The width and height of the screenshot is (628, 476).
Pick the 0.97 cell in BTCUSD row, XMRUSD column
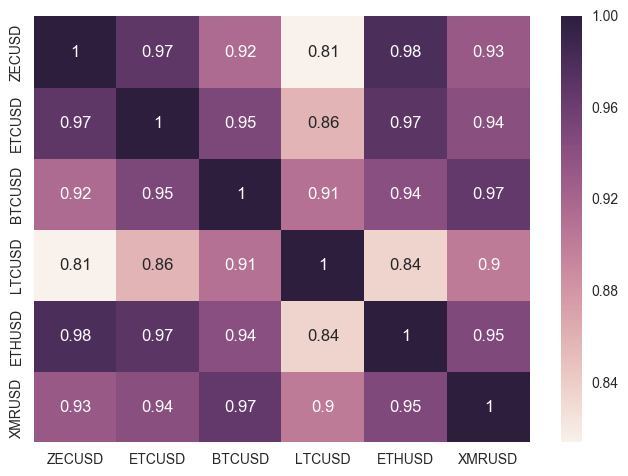click(x=487, y=194)
